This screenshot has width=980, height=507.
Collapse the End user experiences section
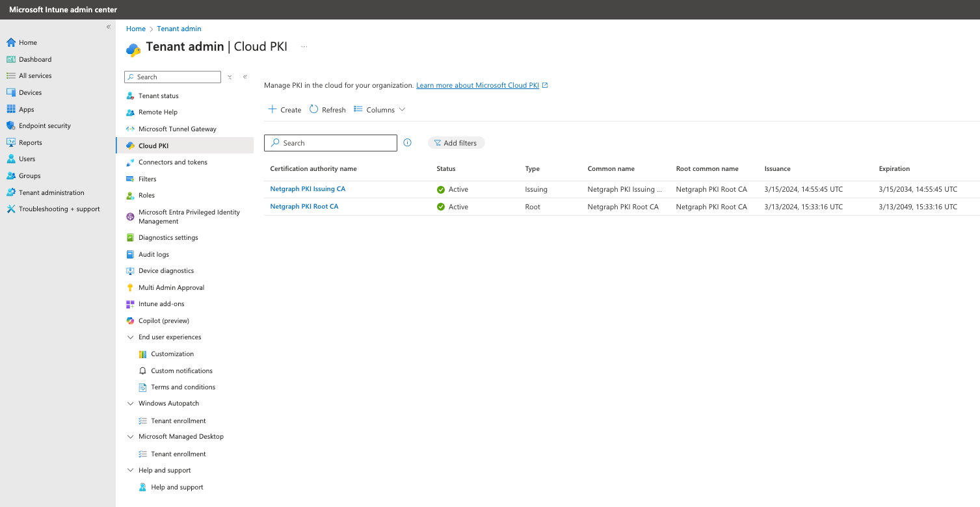click(x=131, y=337)
